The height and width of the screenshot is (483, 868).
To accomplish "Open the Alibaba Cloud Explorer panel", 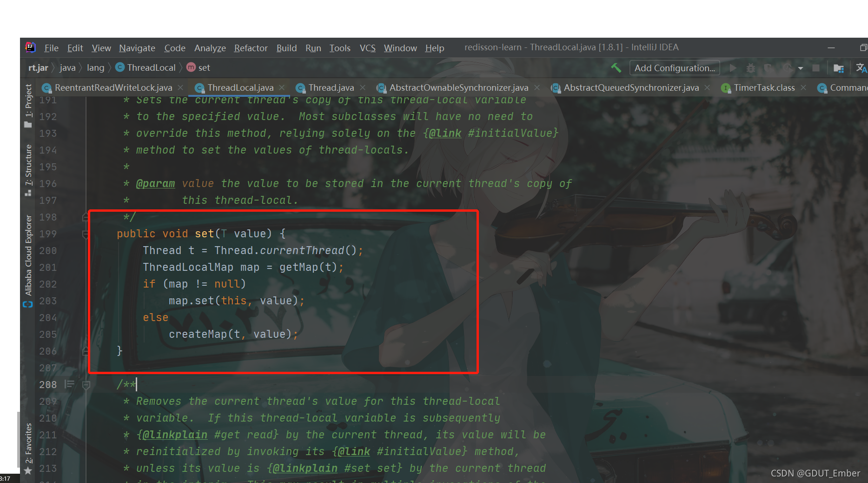I will [x=28, y=261].
